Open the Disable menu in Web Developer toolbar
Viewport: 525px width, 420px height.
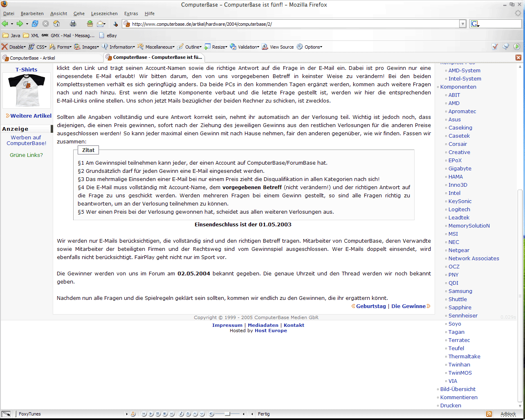click(x=13, y=47)
